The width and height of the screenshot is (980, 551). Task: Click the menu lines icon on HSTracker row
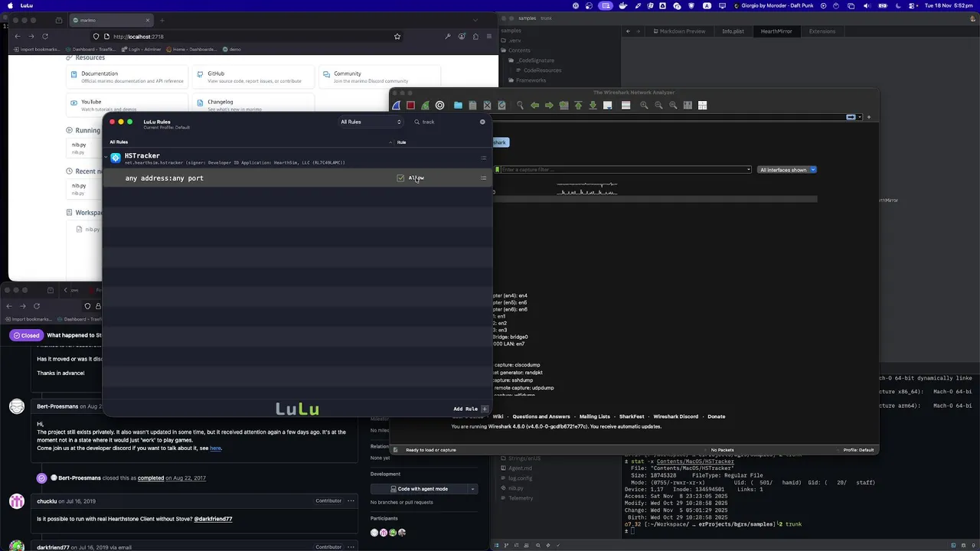point(483,158)
